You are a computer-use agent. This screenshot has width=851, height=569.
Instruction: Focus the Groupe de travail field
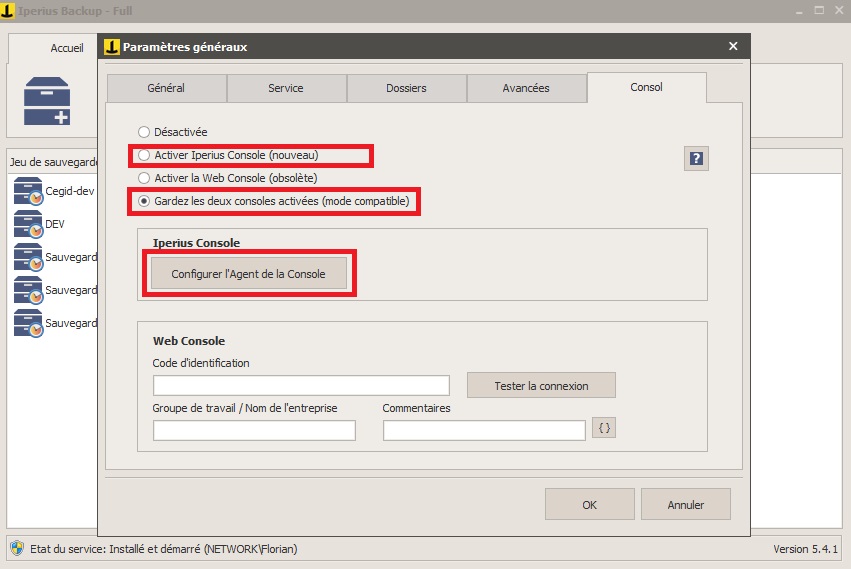tap(254, 431)
